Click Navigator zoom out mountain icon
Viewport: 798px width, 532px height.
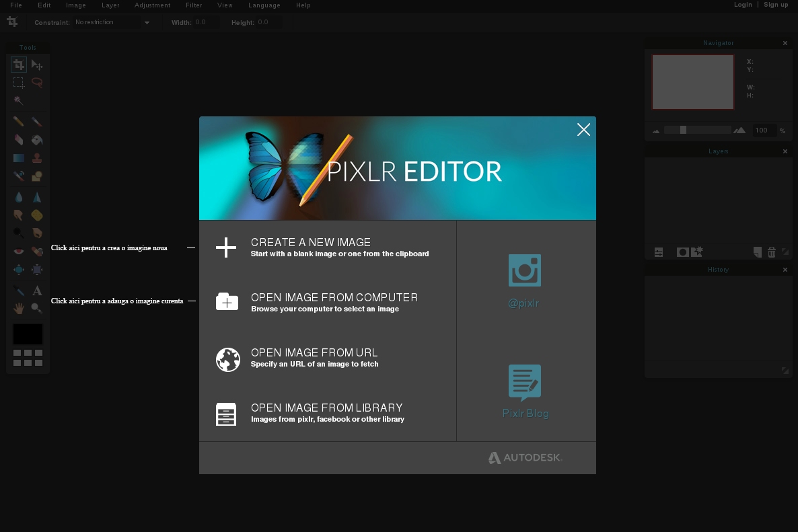(656, 131)
